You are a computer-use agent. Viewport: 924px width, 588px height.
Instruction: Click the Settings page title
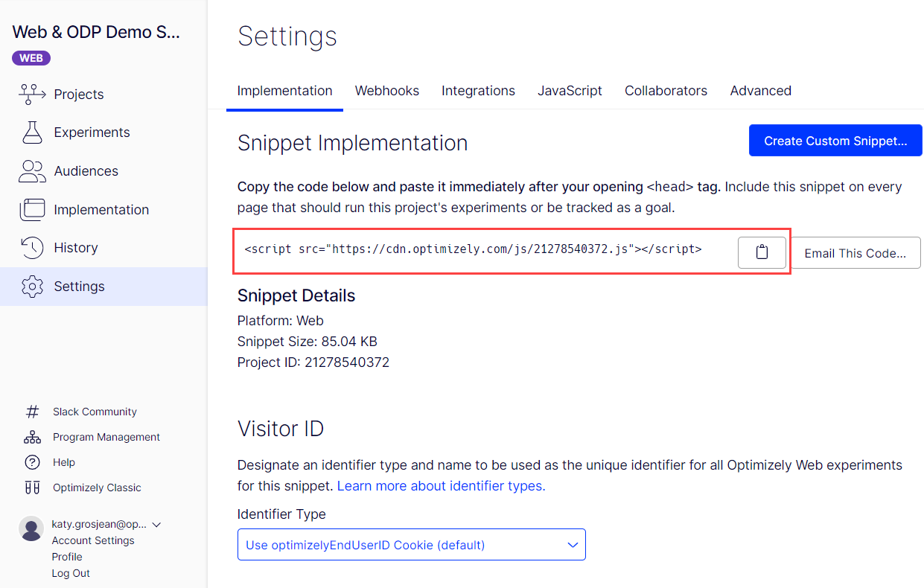coord(287,36)
